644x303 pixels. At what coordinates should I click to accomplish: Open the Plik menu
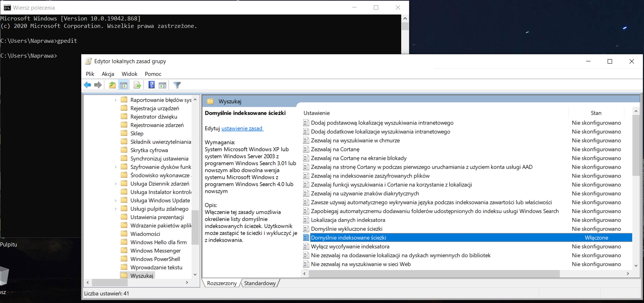(x=90, y=74)
